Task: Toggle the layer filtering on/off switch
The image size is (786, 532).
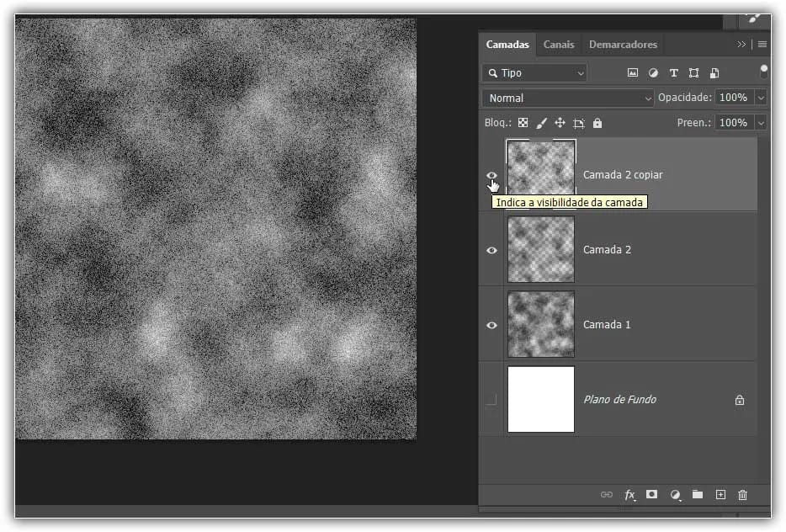Action: (763, 72)
